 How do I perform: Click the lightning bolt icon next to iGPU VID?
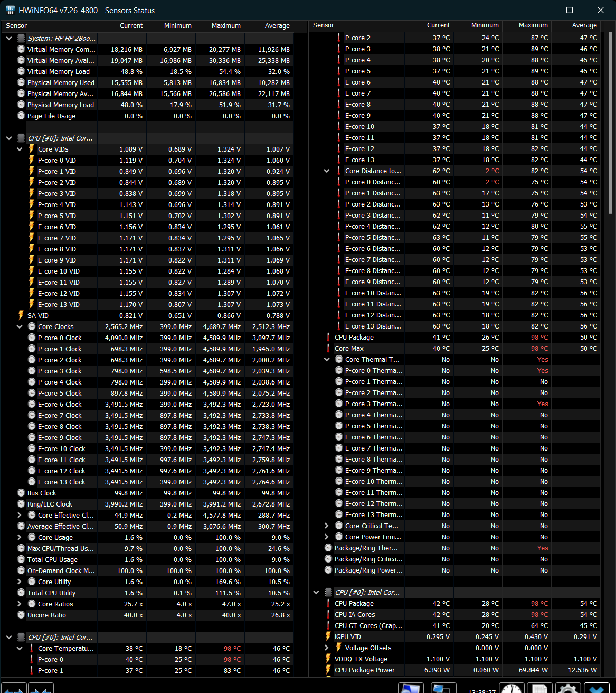click(328, 636)
